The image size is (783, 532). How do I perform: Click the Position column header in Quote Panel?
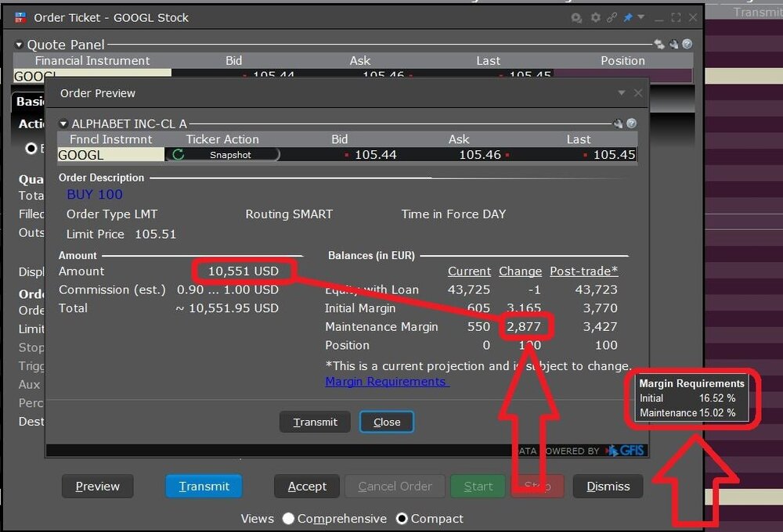622,61
